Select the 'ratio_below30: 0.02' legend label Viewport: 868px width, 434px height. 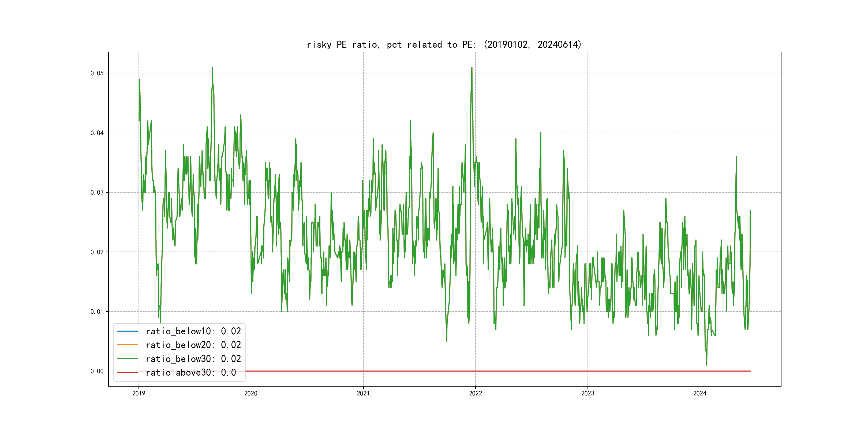[x=193, y=359]
